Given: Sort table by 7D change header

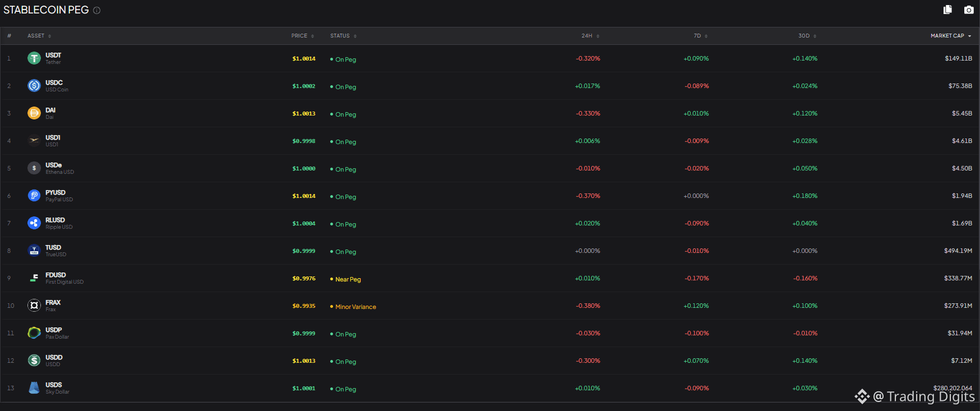Looking at the screenshot, I should coord(701,36).
